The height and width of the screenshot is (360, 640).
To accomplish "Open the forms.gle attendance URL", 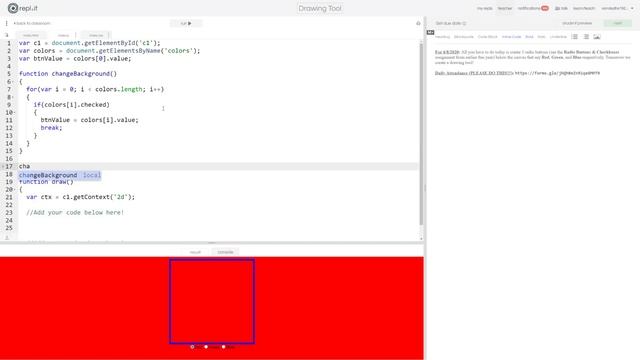I will (558, 73).
